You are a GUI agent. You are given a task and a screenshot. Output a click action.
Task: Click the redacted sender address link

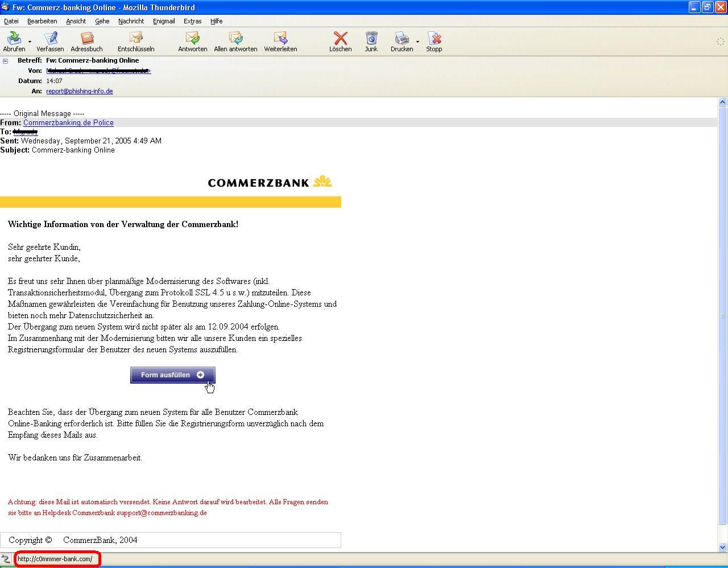(98, 71)
